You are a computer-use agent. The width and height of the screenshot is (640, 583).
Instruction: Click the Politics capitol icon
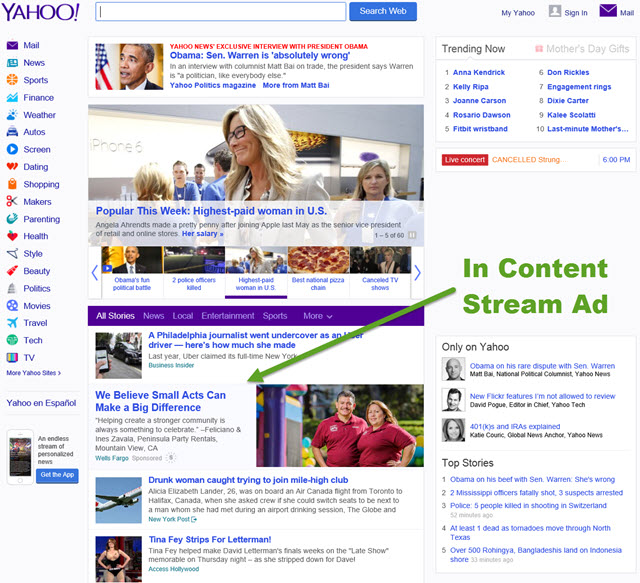12,288
